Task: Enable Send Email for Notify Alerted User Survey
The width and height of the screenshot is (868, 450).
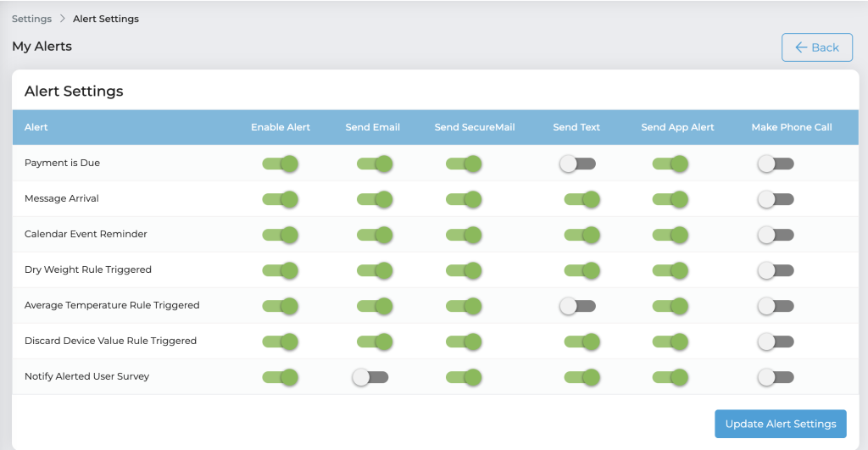Action: coord(370,377)
